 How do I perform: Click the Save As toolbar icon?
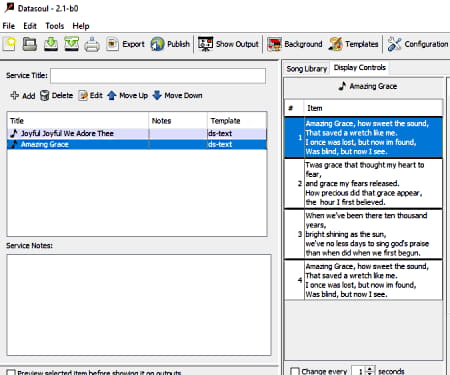71,44
